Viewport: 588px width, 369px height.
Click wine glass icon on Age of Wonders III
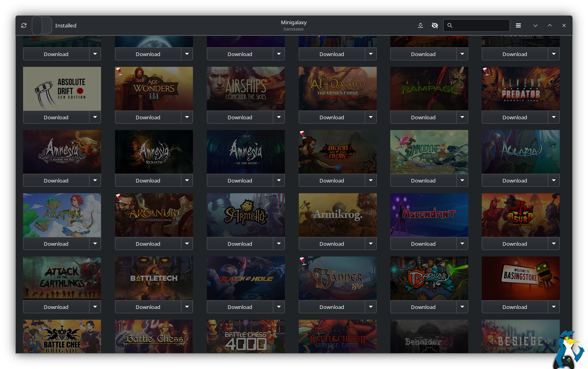tap(119, 71)
